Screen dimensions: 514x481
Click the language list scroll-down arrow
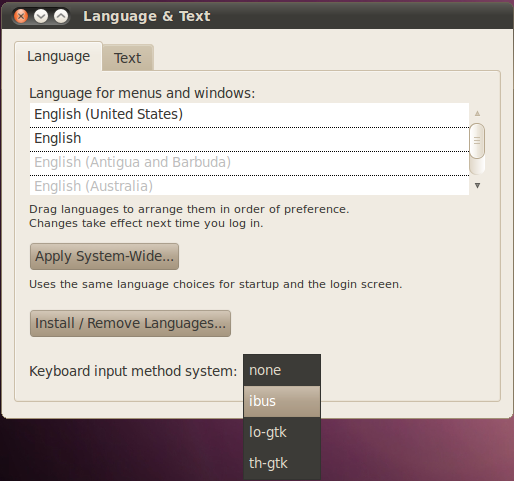(x=477, y=186)
